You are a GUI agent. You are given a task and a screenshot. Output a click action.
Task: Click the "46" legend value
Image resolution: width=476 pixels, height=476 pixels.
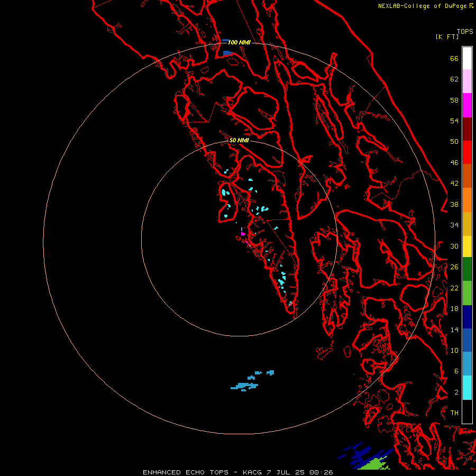[x=454, y=163]
